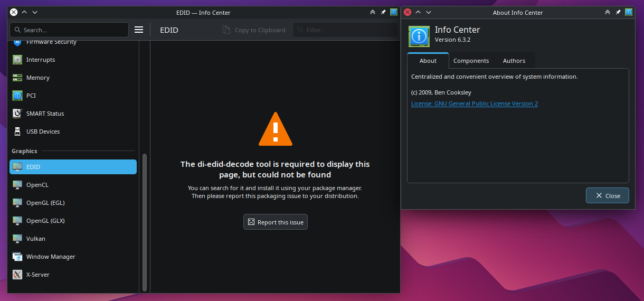Click the Report this issue button
Screen dimensions: 644x301
pos(276,222)
